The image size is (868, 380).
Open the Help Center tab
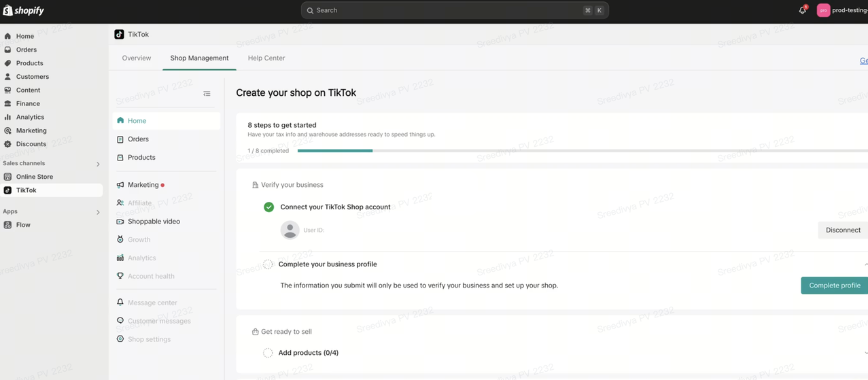266,58
